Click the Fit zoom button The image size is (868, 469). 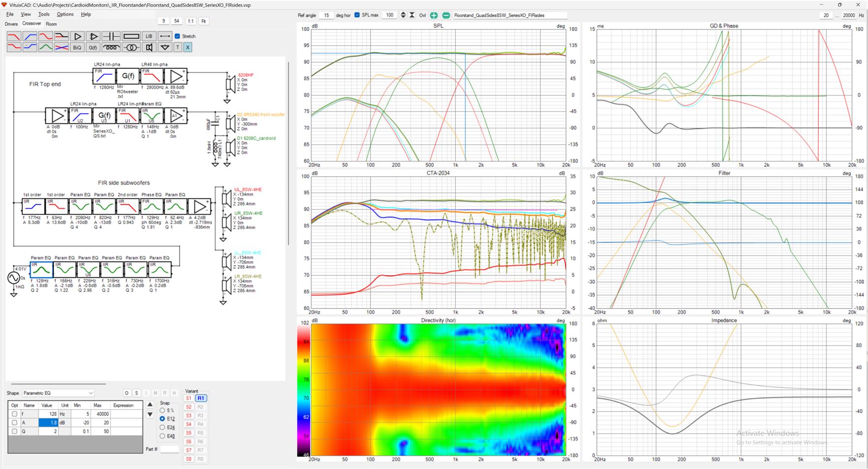[x=203, y=21]
